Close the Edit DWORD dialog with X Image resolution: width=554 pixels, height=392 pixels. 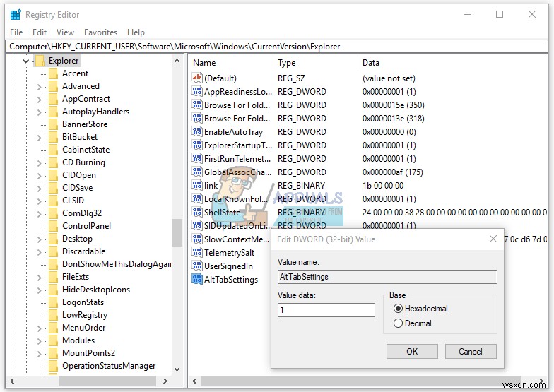493,239
